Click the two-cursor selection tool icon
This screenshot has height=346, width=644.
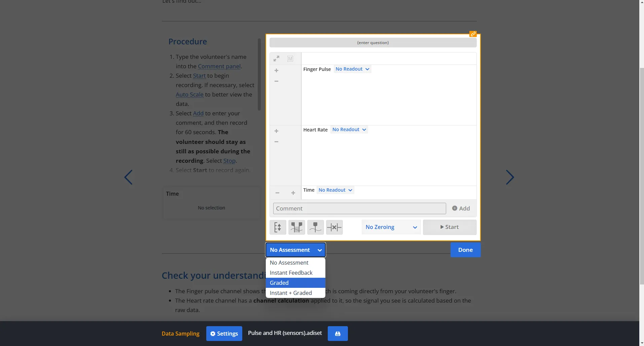(297, 227)
